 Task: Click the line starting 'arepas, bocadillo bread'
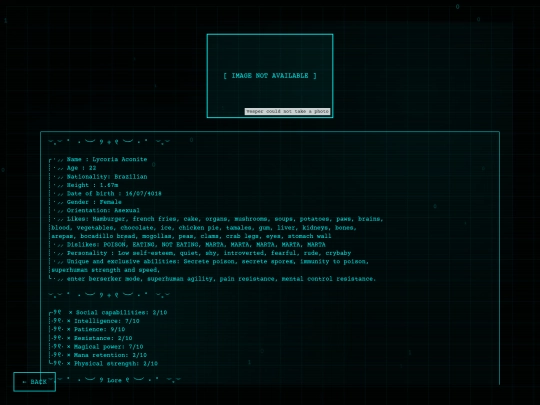click(191, 236)
